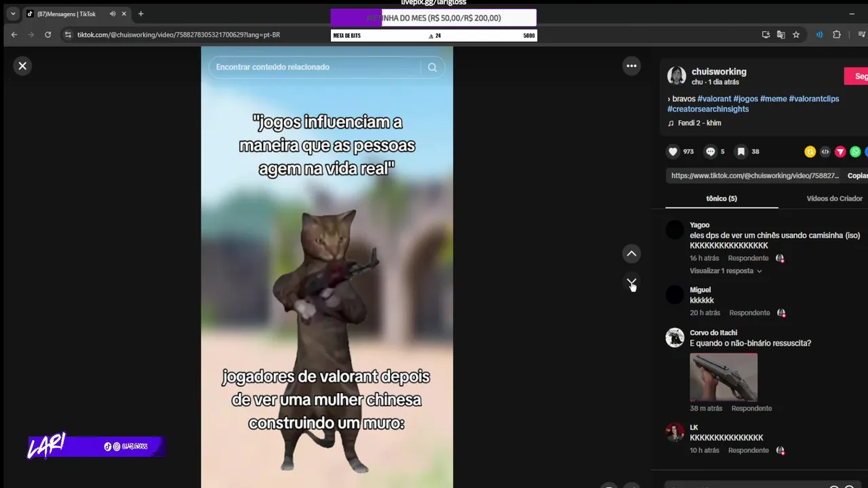
Task: Open site information icon in address bar
Action: (x=67, y=35)
